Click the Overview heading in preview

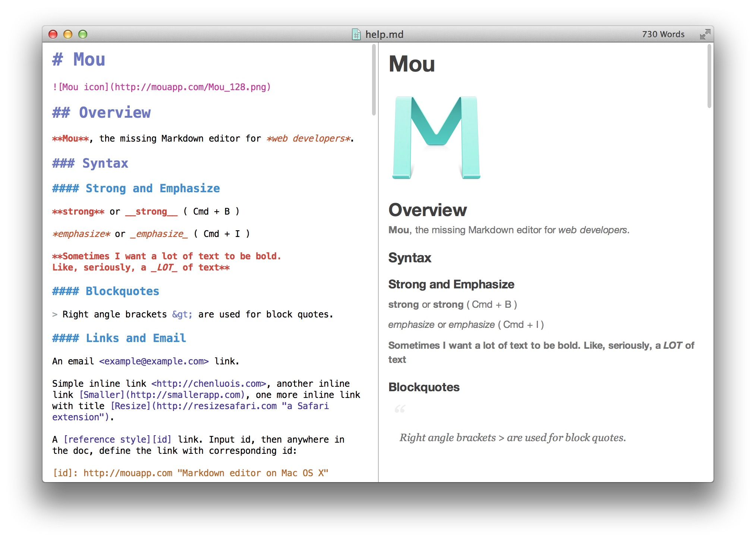[x=427, y=210]
